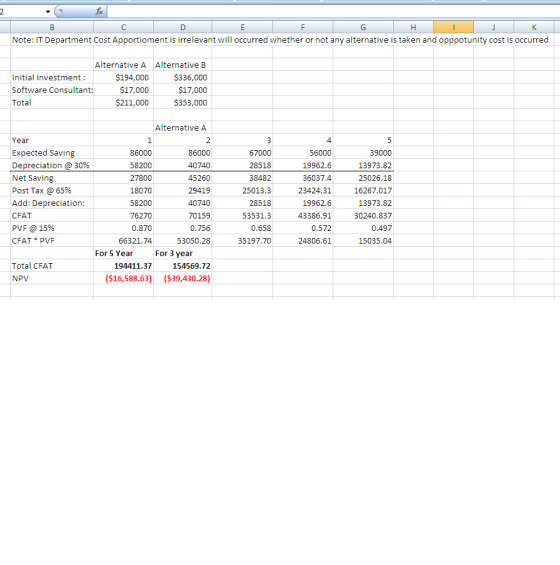Select column C header
The width and height of the screenshot is (560, 565).
(x=123, y=27)
